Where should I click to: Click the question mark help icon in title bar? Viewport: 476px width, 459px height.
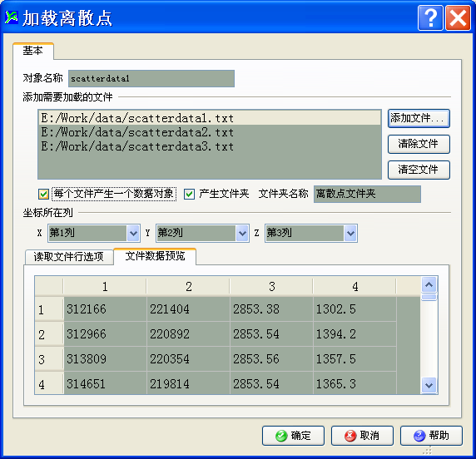tap(430, 18)
